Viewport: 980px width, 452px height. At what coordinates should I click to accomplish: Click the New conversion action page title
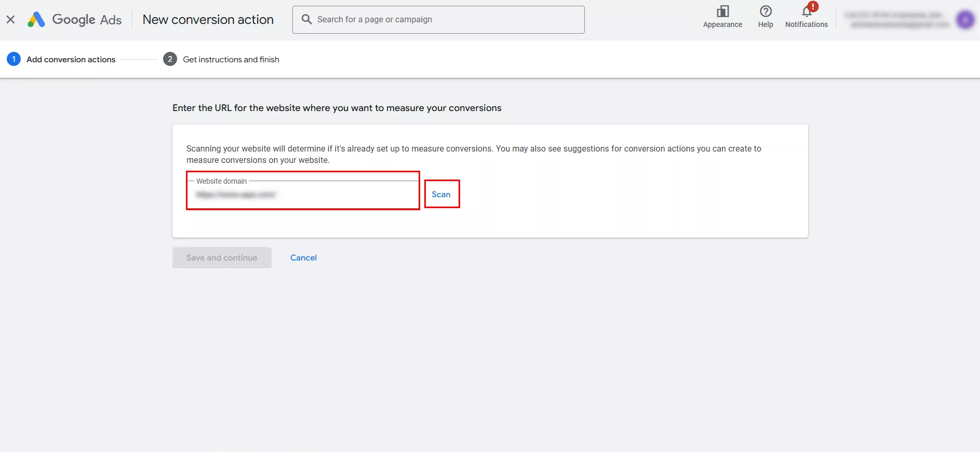[208, 20]
